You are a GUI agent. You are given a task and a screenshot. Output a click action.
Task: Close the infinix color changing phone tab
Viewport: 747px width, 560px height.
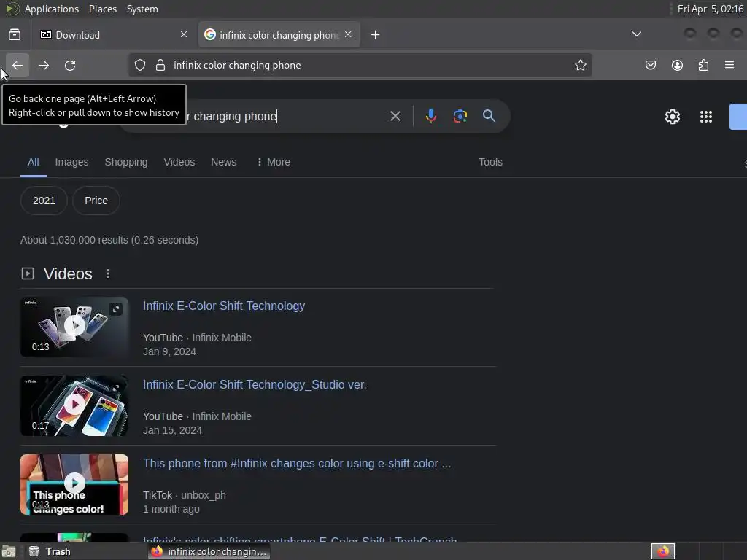coord(348,34)
